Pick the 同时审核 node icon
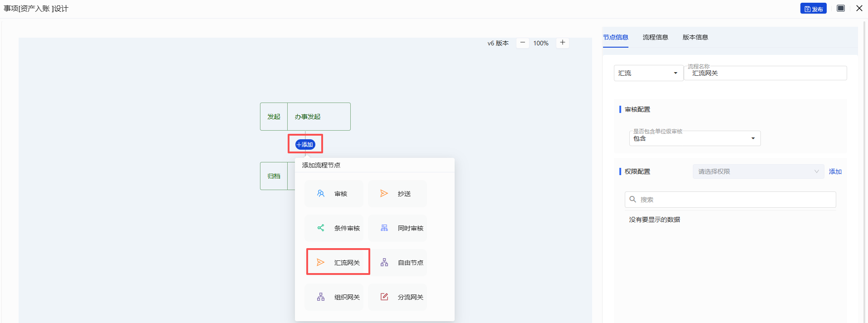Image resolution: width=868 pixels, height=323 pixels. 384,228
